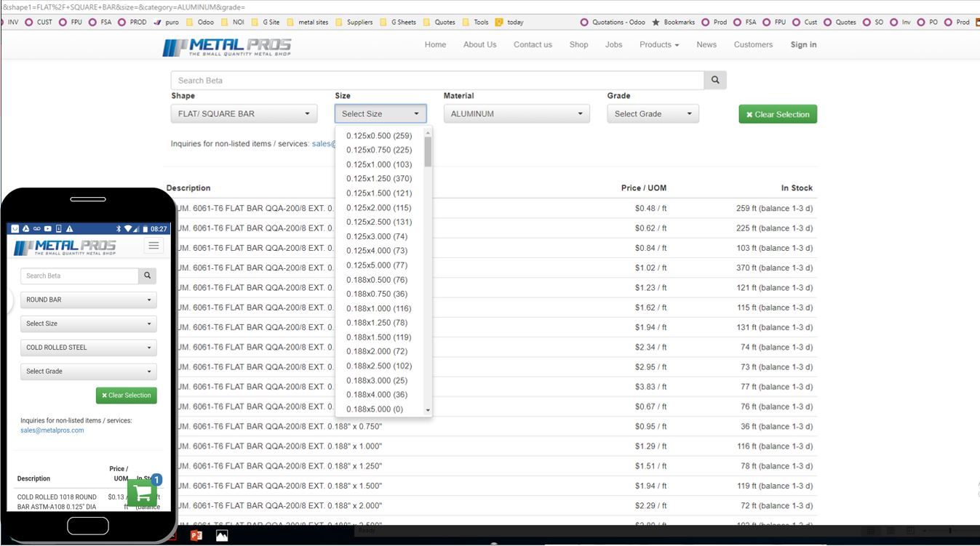The height and width of the screenshot is (546, 980).
Task: Open the G Sheets bookmark folder
Action: coord(398,22)
